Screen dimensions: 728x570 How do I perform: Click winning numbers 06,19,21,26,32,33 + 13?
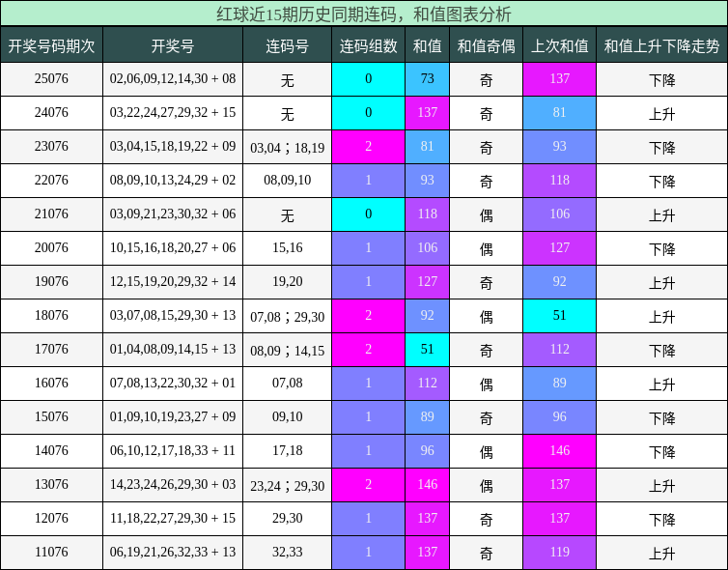(x=173, y=553)
